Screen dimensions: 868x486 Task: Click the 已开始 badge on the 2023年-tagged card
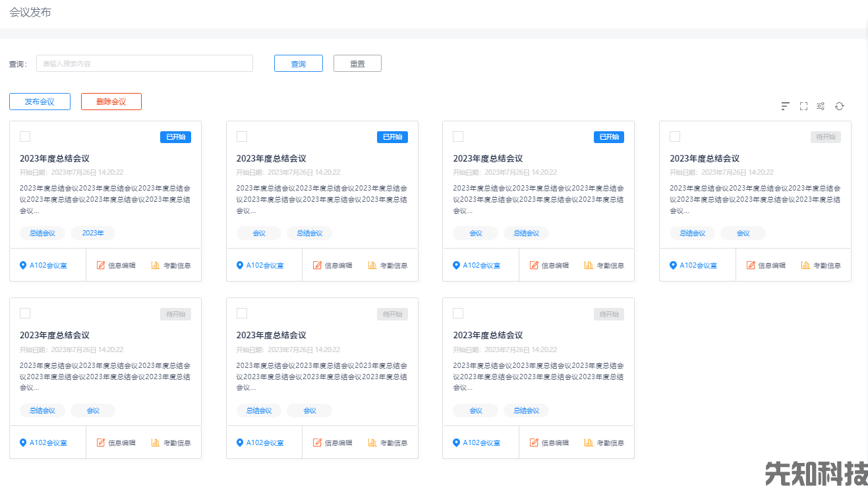point(175,137)
